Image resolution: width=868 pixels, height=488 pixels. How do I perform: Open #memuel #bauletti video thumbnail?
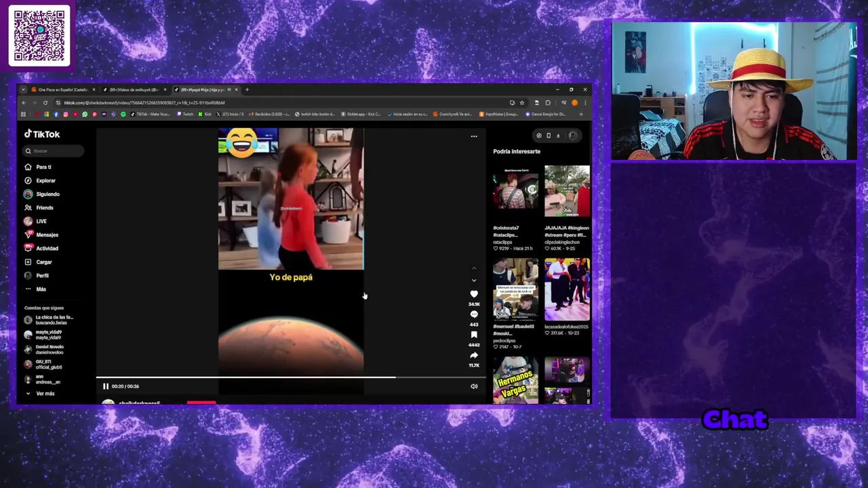tap(515, 289)
